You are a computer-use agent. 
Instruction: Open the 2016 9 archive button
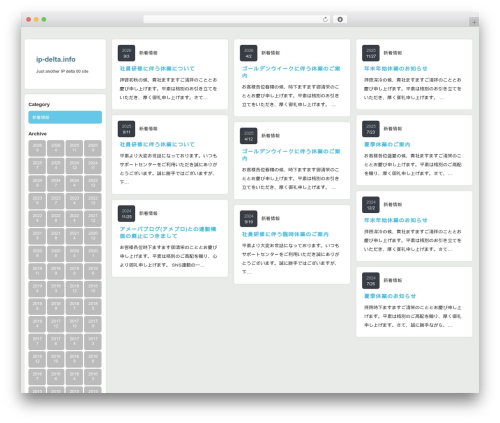(x=74, y=359)
